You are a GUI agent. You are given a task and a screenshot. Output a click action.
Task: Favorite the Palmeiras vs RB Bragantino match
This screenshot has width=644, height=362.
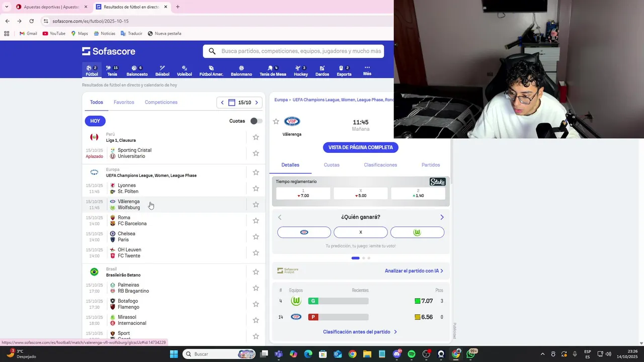(x=256, y=288)
